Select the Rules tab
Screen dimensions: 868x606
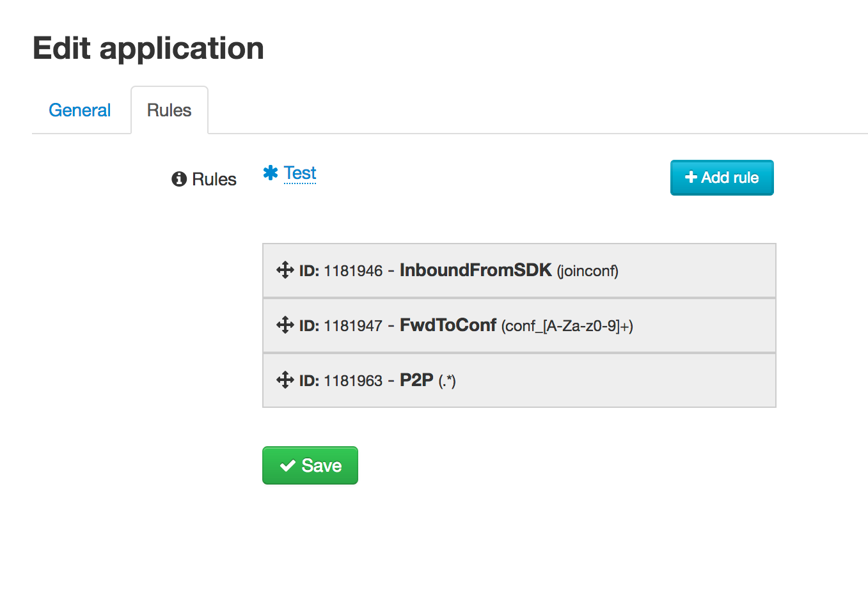(x=169, y=110)
